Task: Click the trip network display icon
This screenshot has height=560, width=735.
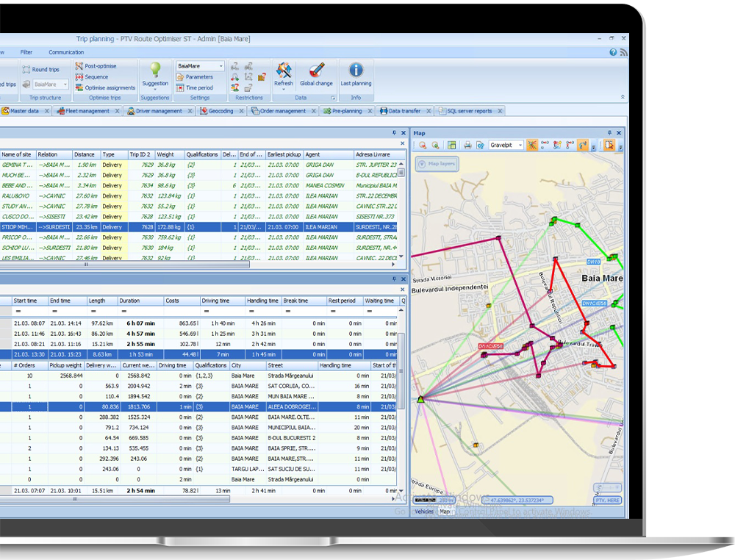Action: pos(557,146)
